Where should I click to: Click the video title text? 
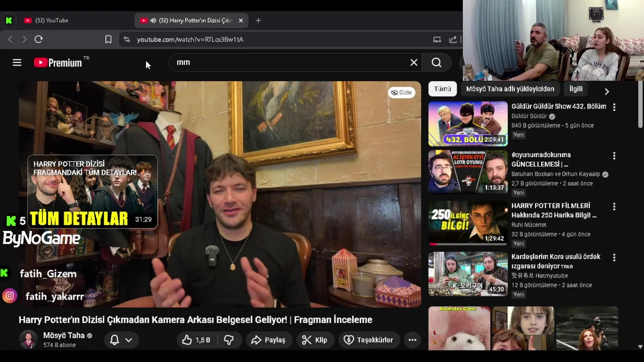[195, 320]
